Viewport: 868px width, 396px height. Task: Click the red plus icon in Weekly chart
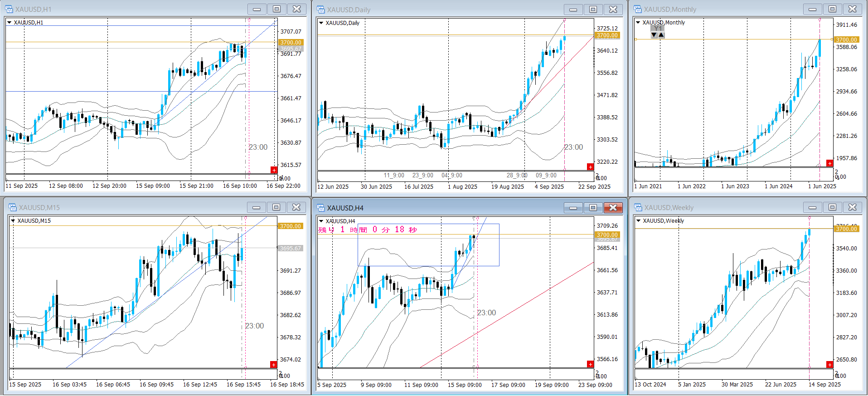829,364
